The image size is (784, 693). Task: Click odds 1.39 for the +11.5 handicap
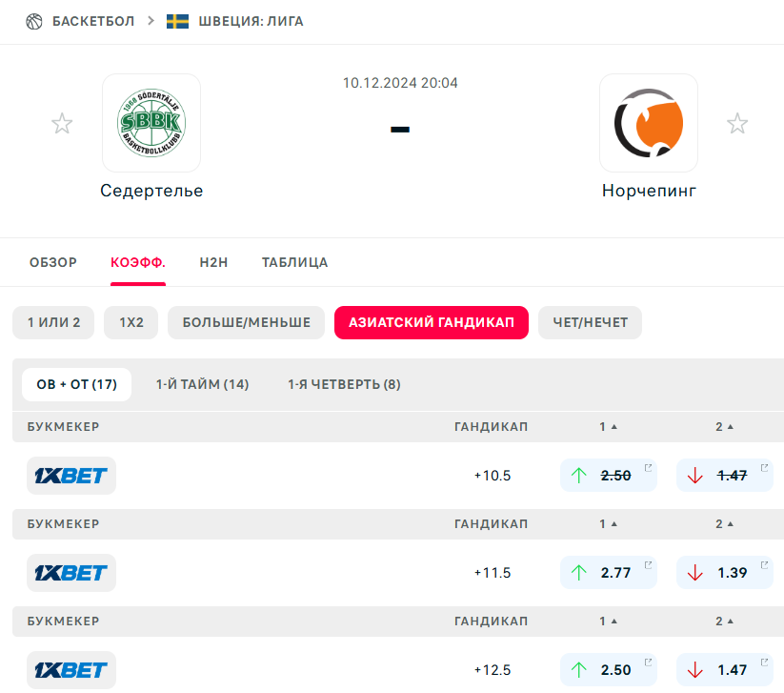[724, 573]
